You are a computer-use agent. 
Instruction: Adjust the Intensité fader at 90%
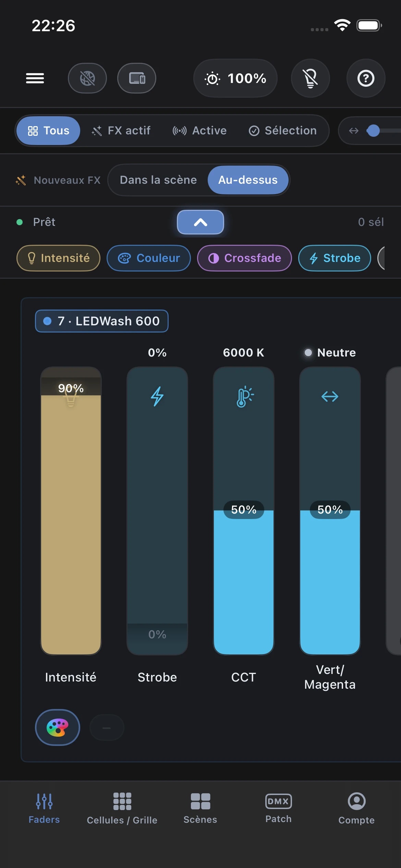coord(71,511)
